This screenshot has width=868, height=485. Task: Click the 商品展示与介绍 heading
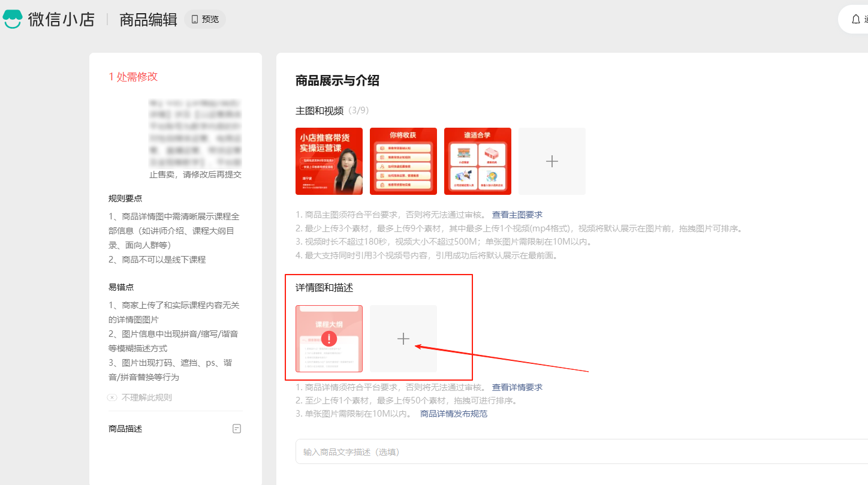click(337, 81)
